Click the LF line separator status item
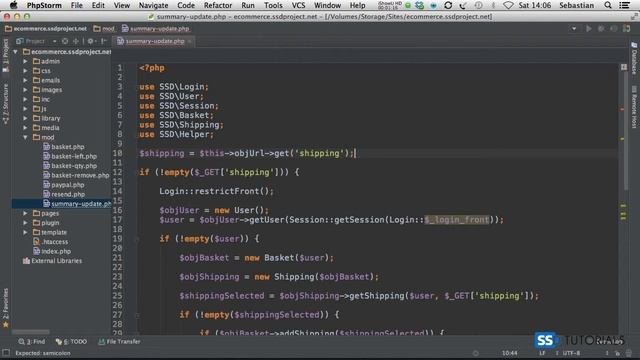640x360 pixels. (542, 353)
